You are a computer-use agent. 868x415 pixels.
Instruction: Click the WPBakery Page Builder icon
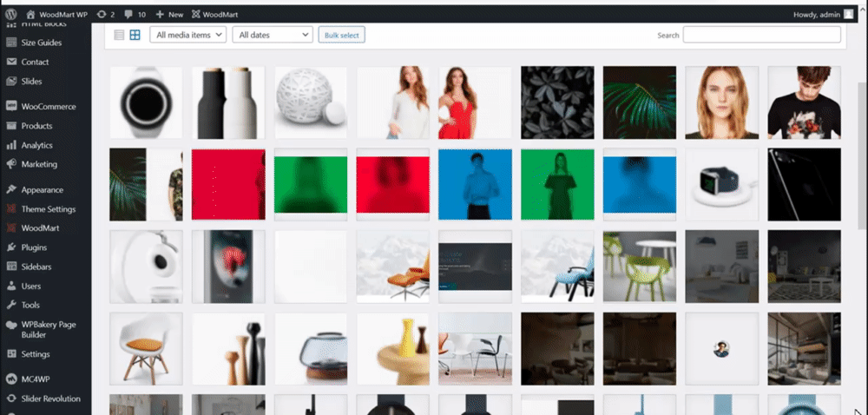pos(11,326)
